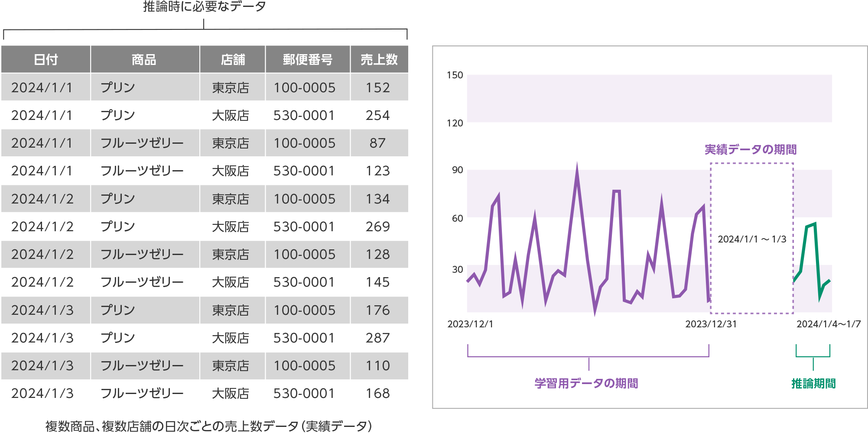Select the 郵便番号 column header

(x=308, y=59)
